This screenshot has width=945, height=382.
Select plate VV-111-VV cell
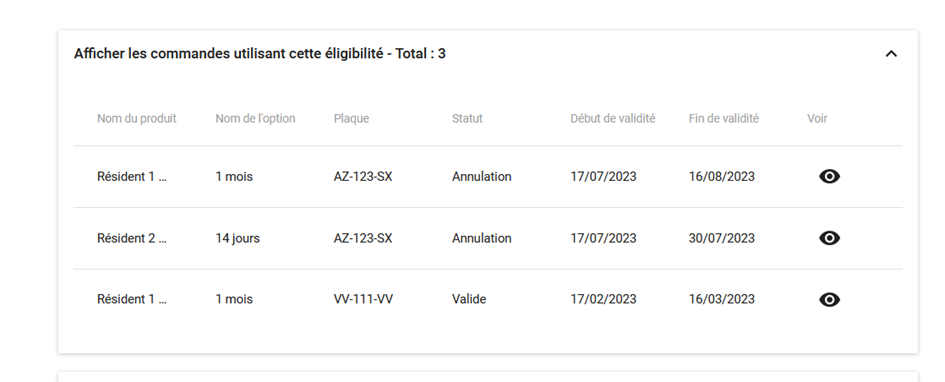363,299
